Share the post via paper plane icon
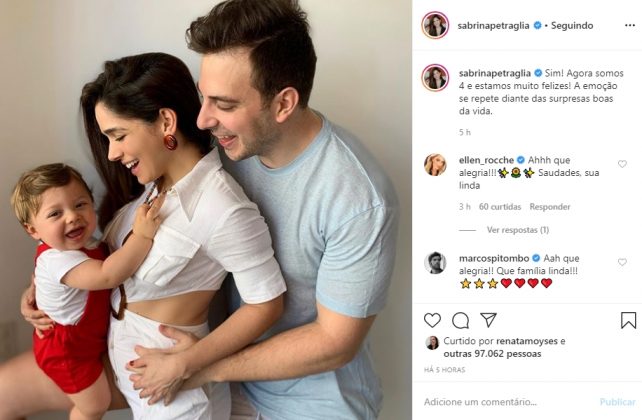Image resolution: width=642 pixels, height=420 pixels. pyautogui.click(x=488, y=320)
